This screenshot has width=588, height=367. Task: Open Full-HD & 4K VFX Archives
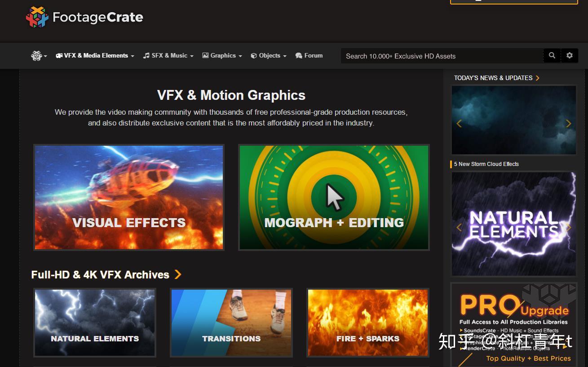[100, 274]
